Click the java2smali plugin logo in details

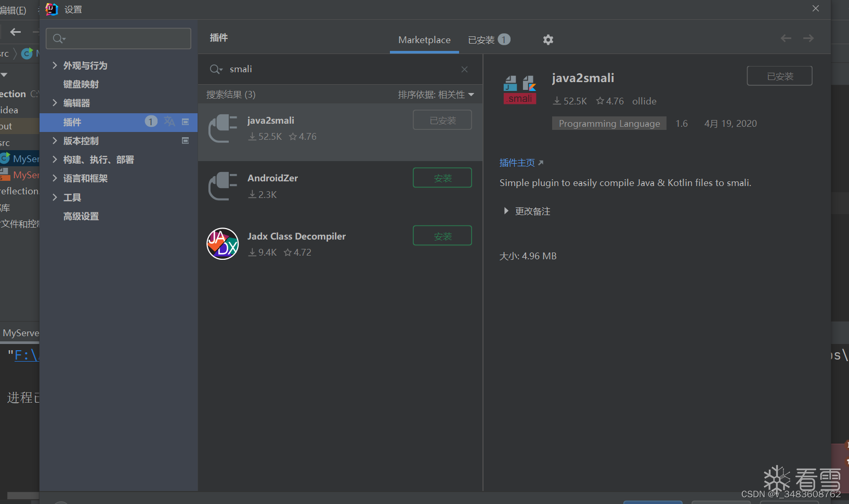tap(520, 89)
